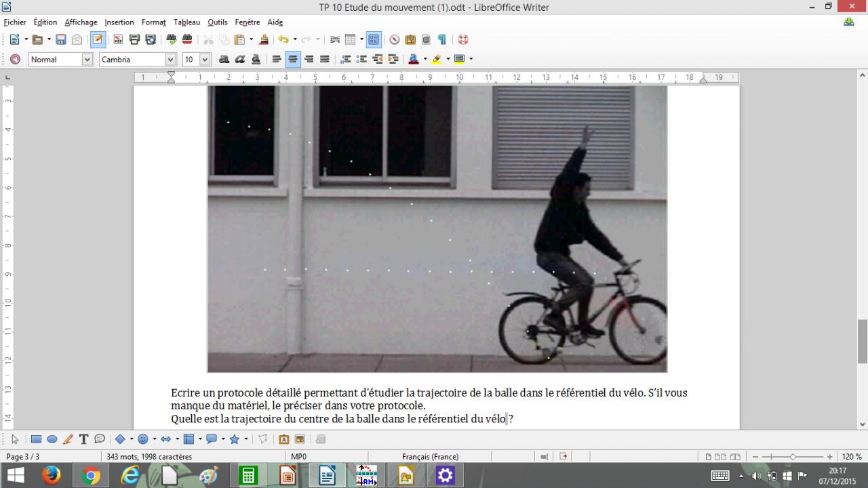Select the Rectangle drawing tool
868x488 pixels.
tap(36, 439)
